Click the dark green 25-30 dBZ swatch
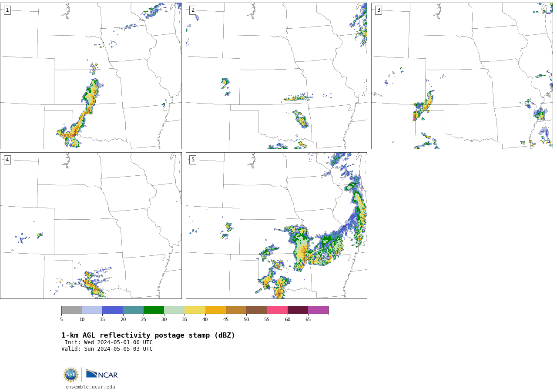557x392 pixels. point(154,310)
